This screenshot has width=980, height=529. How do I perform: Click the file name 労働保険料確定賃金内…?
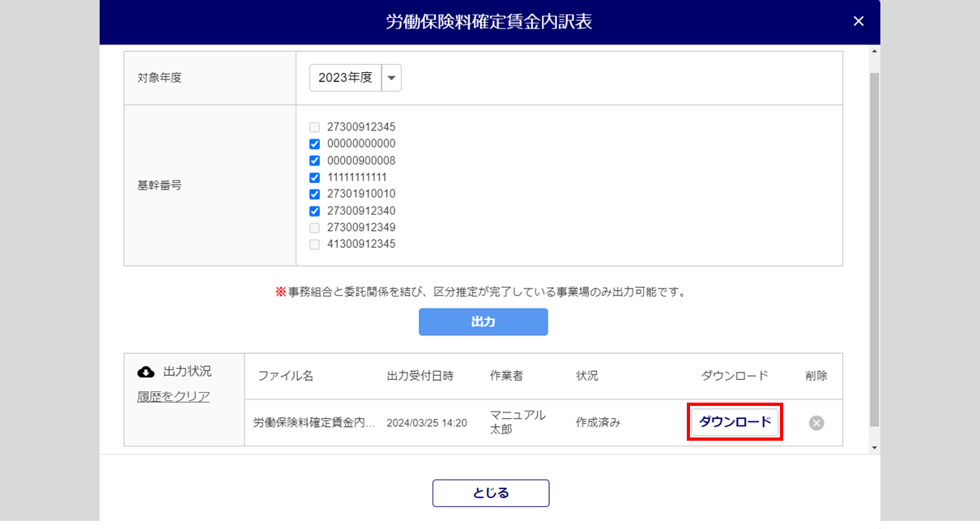(x=314, y=423)
